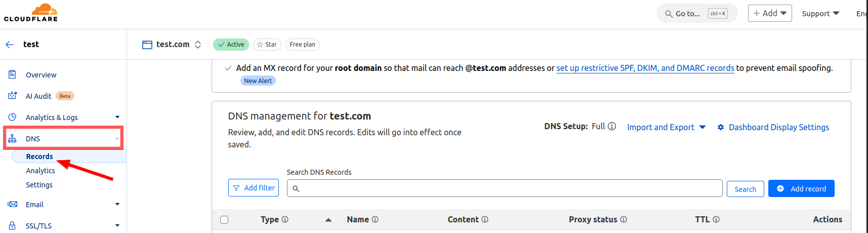This screenshot has width=868, height=233.
Task: Star the test.com domain
Action: pyautogui.click(x=267, y=45)
